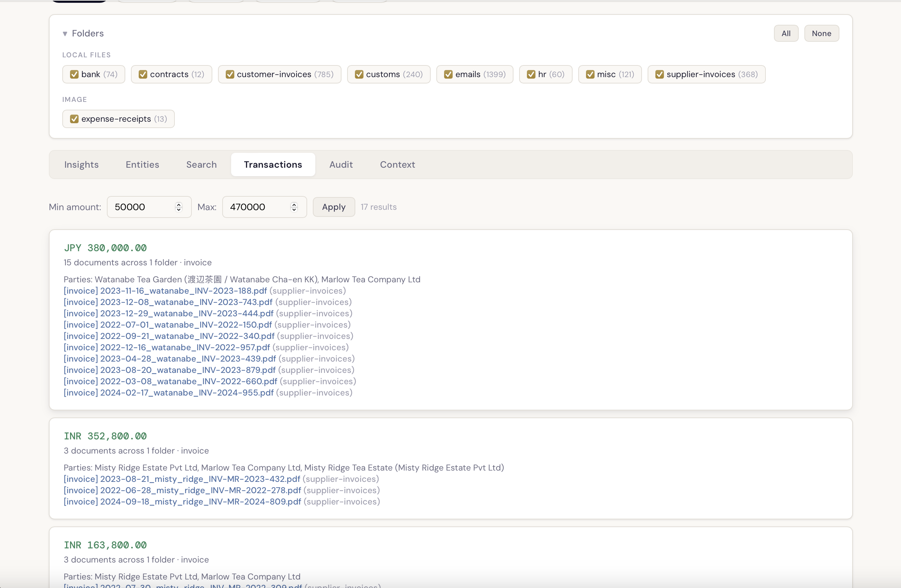Viewport: 901px width, 588px height.
Task: Collapse the Folders section triangle
Action: tap(65, 34)
